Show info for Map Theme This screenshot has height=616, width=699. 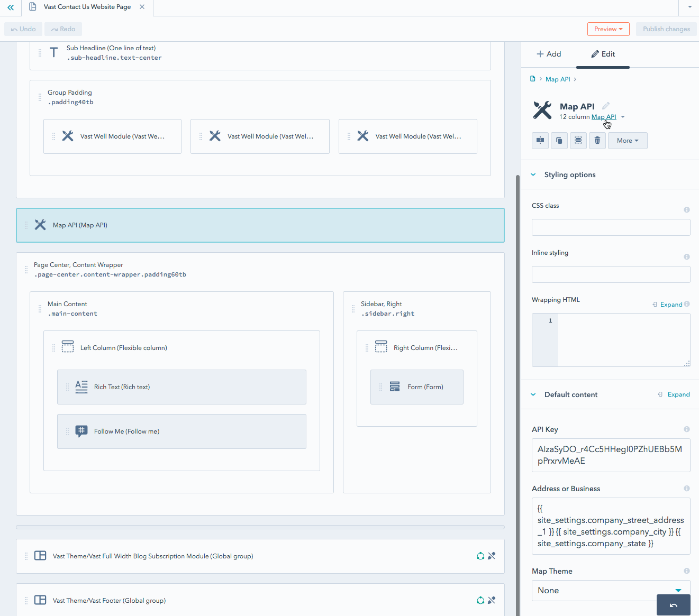click(687, 571)
